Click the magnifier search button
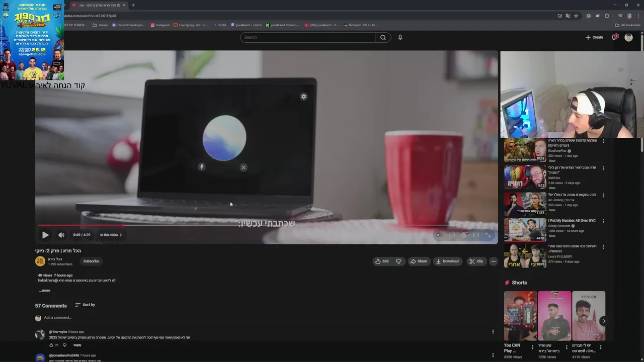Image resolution: width=644 pixels, height=362 pixels. (383, 37)
